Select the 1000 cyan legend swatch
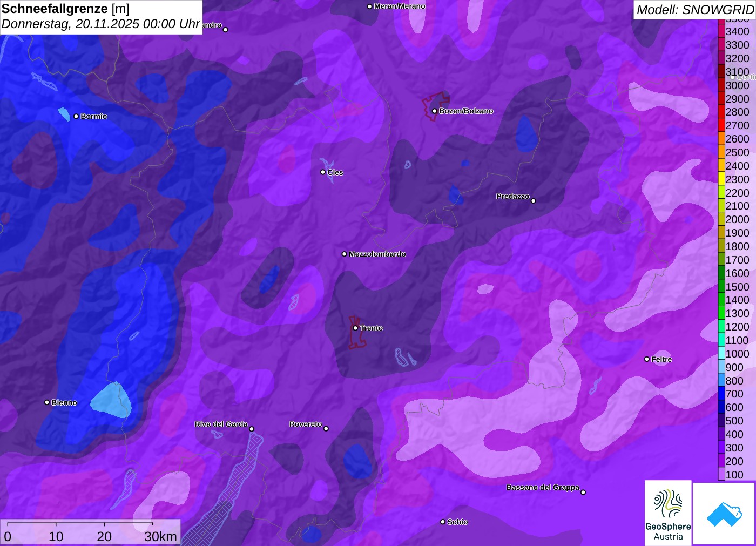Viewport: 756px width, 546px height. [x=721, y=354]
